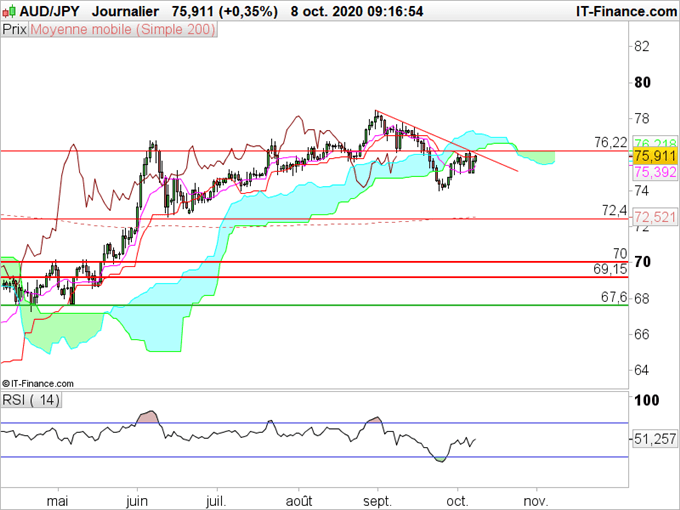Viewport: 680px width, 510px height.
Task: Click the RSI value 51,257 tag
Action: tap(655, 439)
